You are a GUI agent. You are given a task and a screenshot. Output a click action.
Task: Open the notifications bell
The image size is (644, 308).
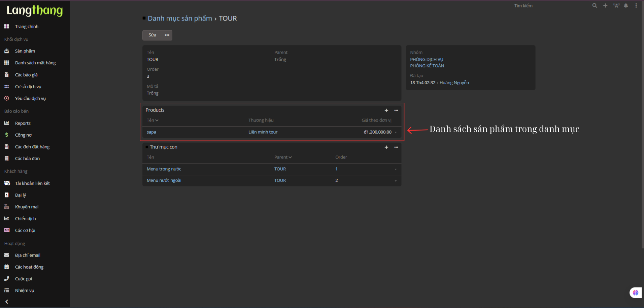coord(626,6)
